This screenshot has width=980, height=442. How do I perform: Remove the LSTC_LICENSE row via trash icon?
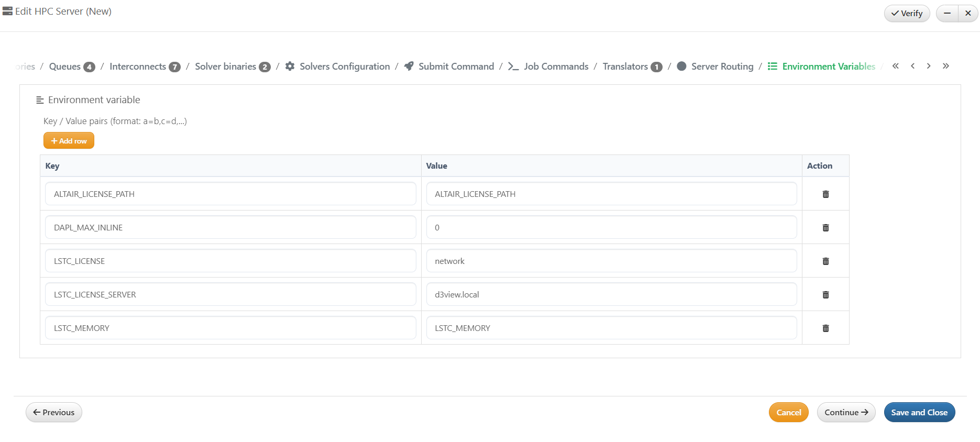(x=825, y=261)
